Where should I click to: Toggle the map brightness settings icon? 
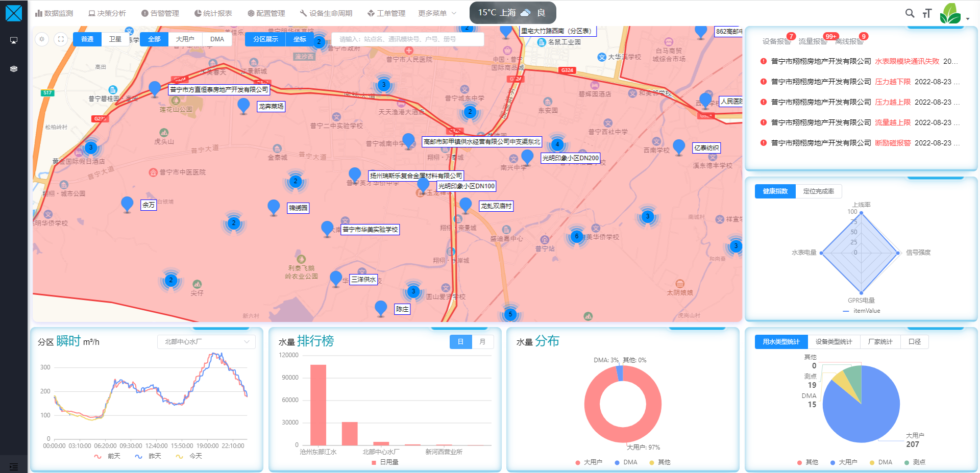pyautogui.click(x=42, y=39)
